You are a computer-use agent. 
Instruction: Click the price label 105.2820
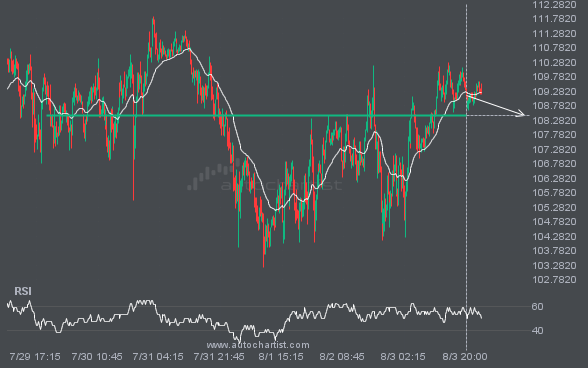pyautogui.click(x=554, y=207)
